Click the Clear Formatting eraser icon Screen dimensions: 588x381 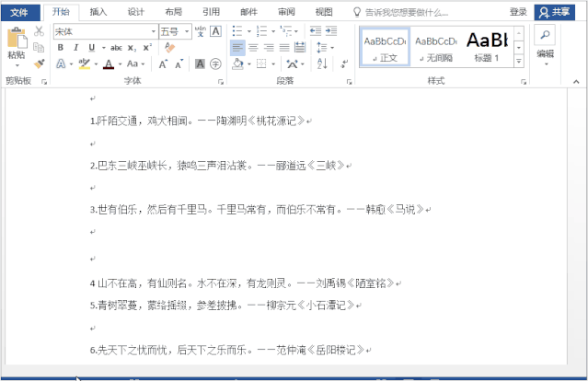(169, 48)
